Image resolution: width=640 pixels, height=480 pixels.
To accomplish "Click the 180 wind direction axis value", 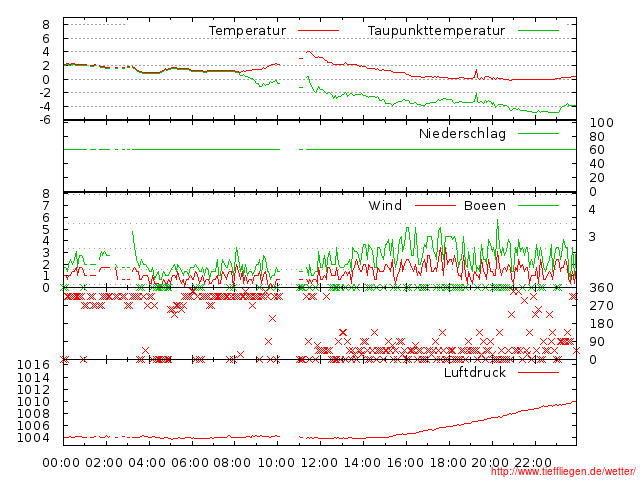I will coord(601,324).
